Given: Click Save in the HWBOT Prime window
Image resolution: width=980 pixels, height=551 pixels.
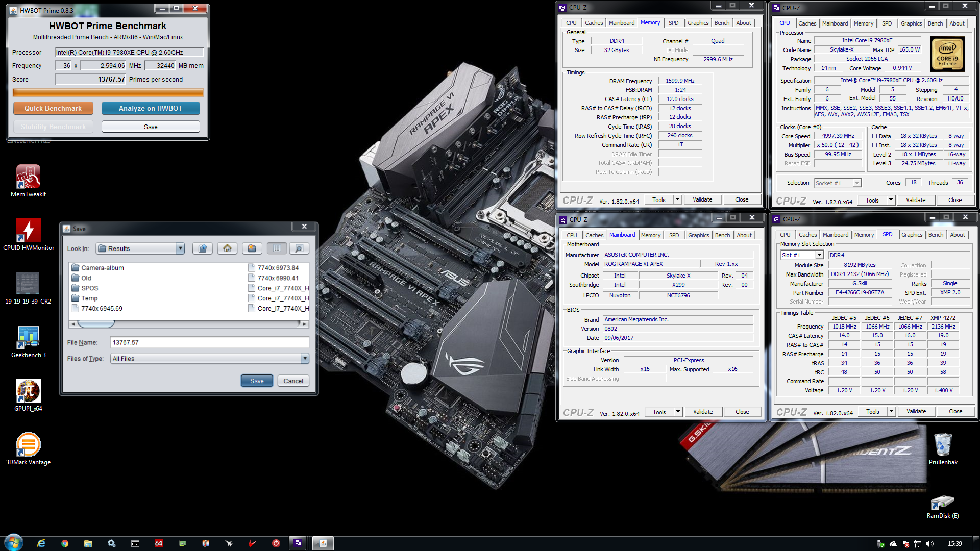Looking at the screenshot, I should pyautogui.click(x=151, y=127).
